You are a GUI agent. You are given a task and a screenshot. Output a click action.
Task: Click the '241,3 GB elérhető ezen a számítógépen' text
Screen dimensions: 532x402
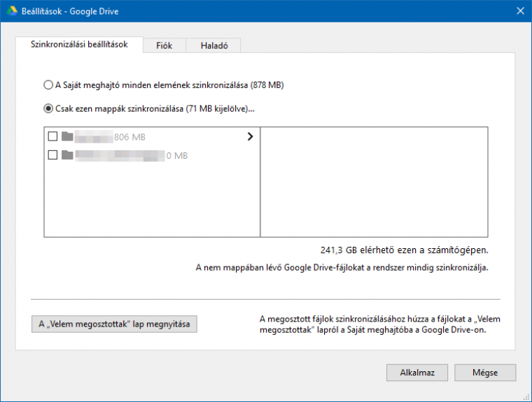(404, 250)
